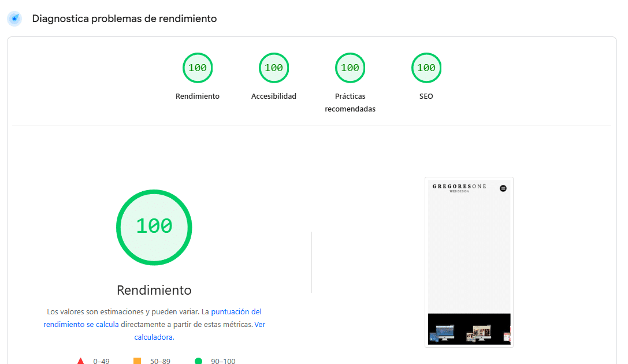Click the large Rendimiento heading below gauge
The height and width of the screenshot is (364, 628).
pyautogui.click(x=154, y=290)
